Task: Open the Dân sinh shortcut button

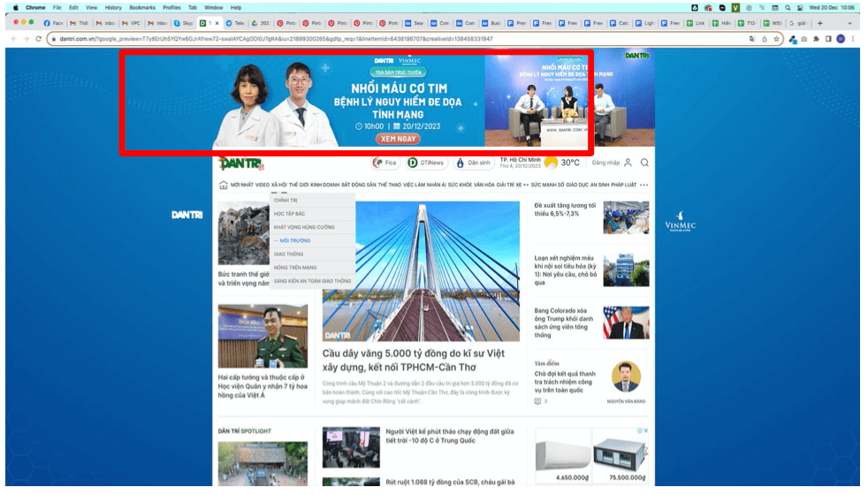Action: point(473,163)
